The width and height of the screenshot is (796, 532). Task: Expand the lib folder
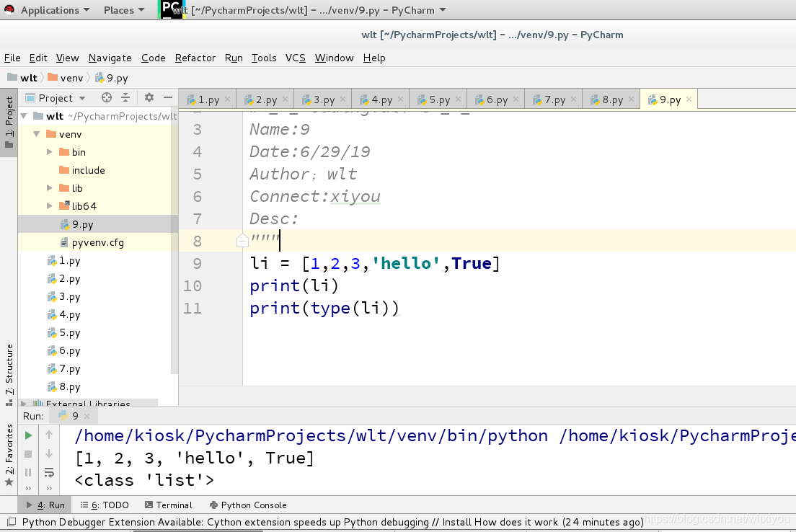[49, 188]
